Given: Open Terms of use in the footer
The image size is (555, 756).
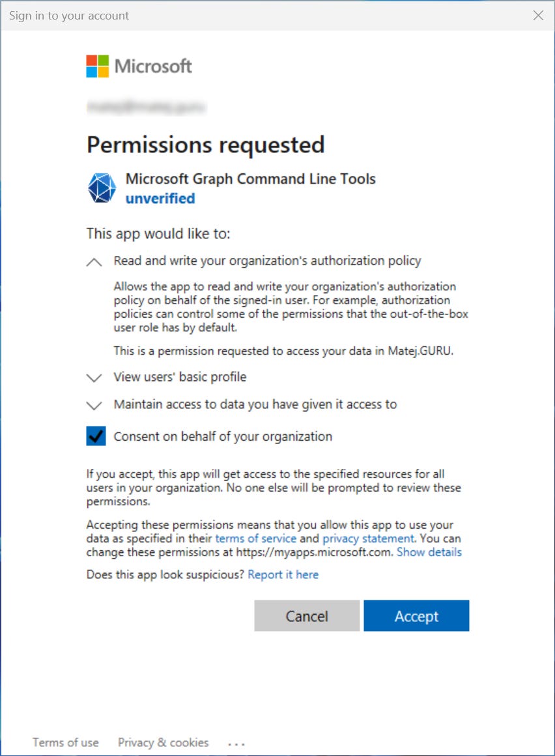Looking at the screenshot, I should [65, 742].
